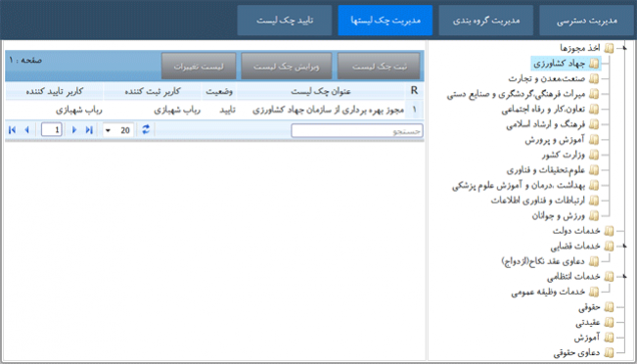
Task: Select عقیدتی tree item
Action: (588, 323)
